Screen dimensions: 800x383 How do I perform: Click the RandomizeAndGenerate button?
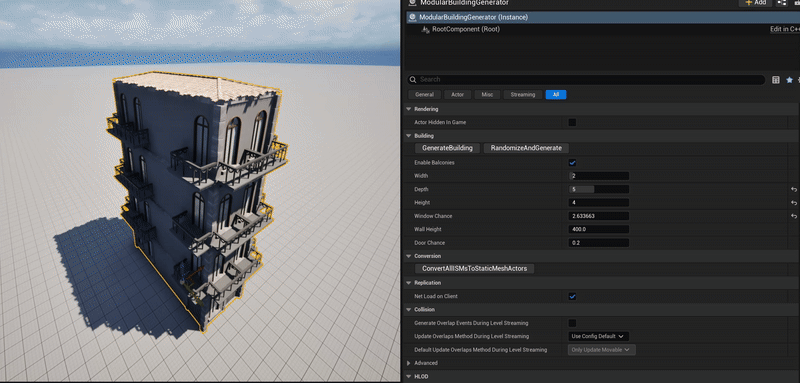(x=526, y=148)
